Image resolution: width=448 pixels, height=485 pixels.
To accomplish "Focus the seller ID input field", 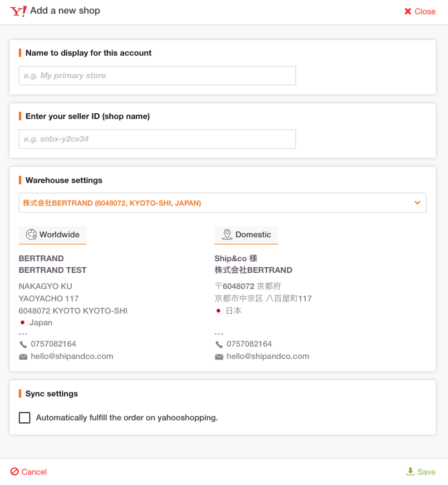I will (157, 139).
